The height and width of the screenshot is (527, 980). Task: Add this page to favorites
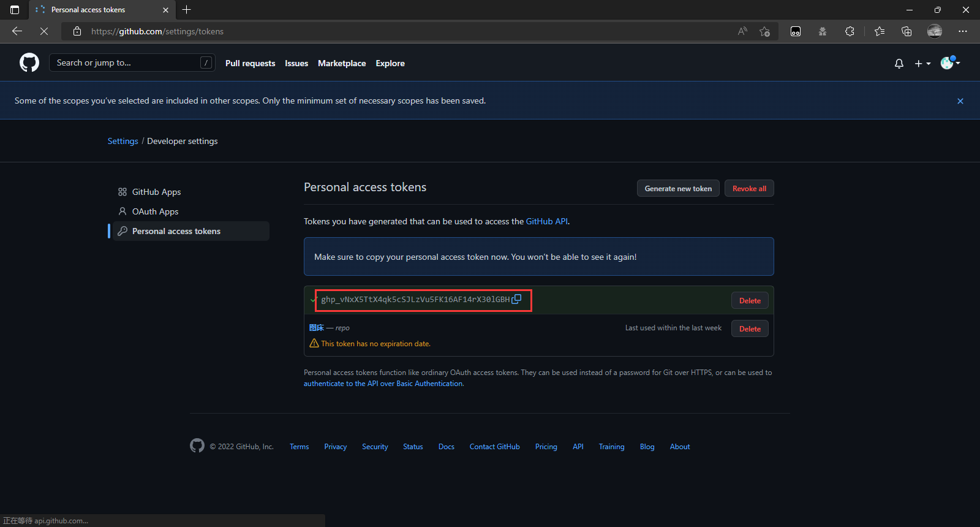(764, 31)
